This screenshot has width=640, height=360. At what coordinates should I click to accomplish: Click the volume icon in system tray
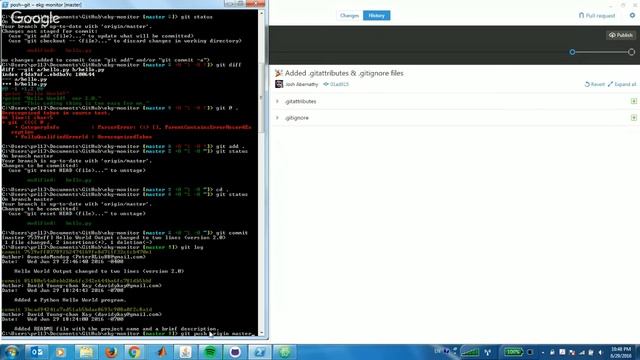pos(600,352)
